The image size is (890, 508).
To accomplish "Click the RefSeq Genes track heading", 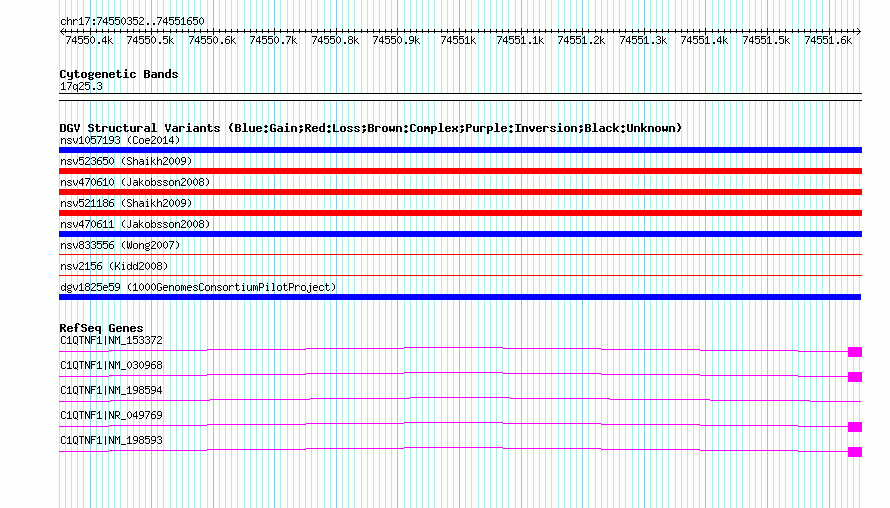I will 101,328.
